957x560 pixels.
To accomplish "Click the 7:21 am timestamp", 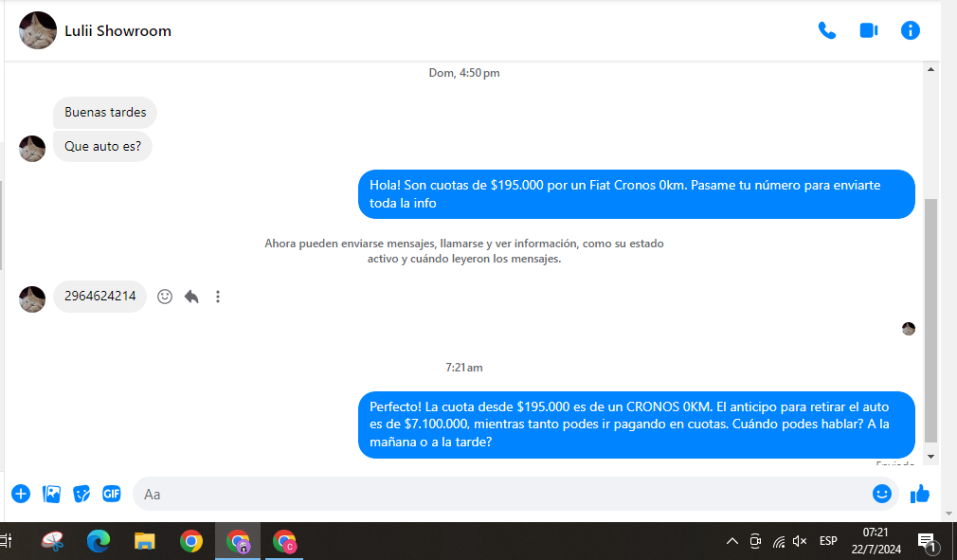I will coord(464,368).
